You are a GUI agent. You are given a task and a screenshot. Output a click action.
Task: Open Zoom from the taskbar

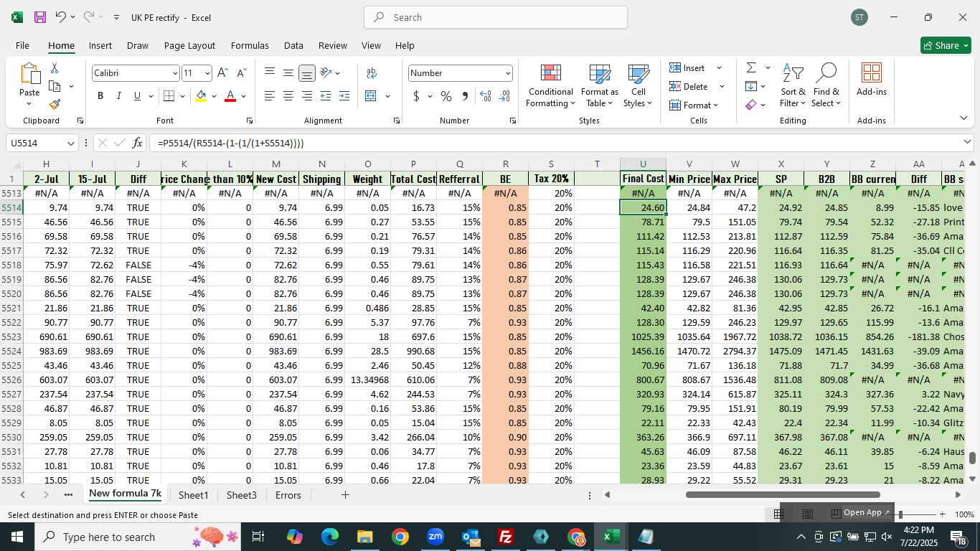point(435,537)
